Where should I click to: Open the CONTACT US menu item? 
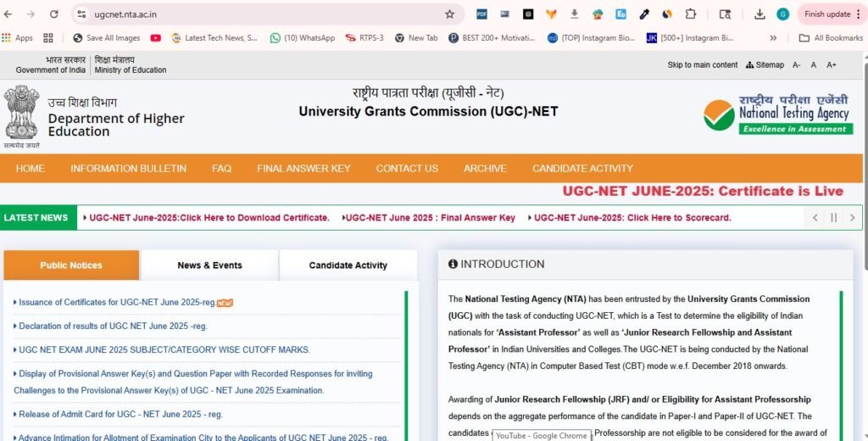[x=407, y=169]
